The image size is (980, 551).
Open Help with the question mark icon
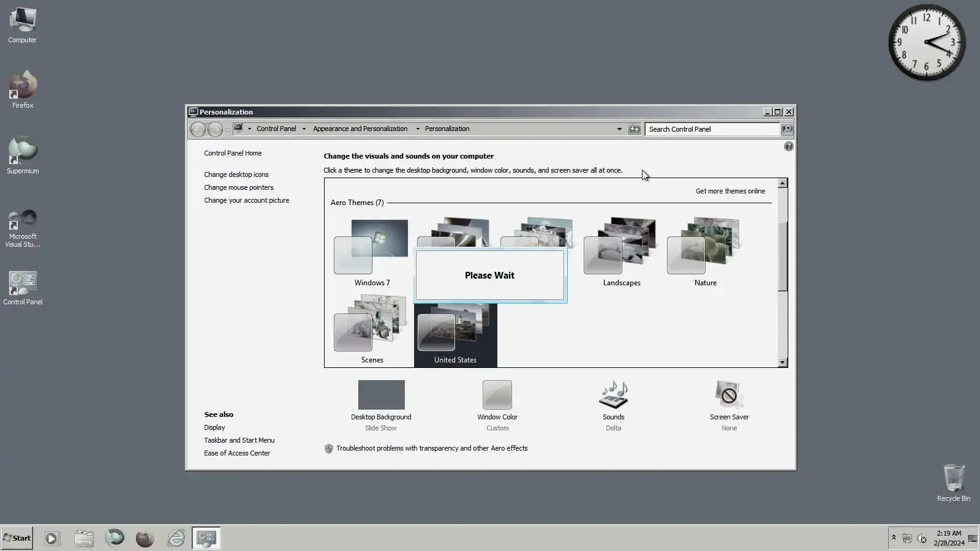(x=788, y=147)
